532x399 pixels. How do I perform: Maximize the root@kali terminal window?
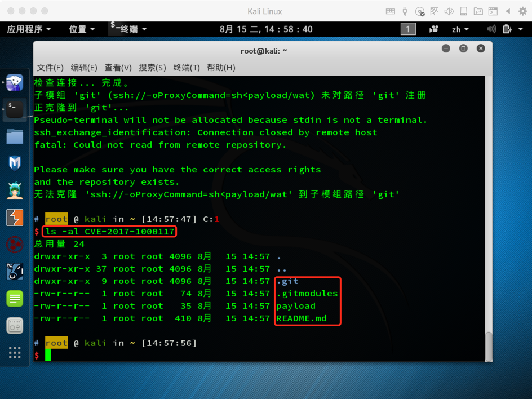coord(463,48)
